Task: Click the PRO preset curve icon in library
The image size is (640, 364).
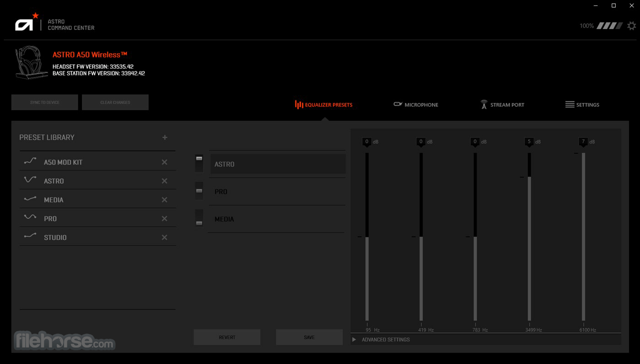Action: pyautogui.click(x=30, y=218)
